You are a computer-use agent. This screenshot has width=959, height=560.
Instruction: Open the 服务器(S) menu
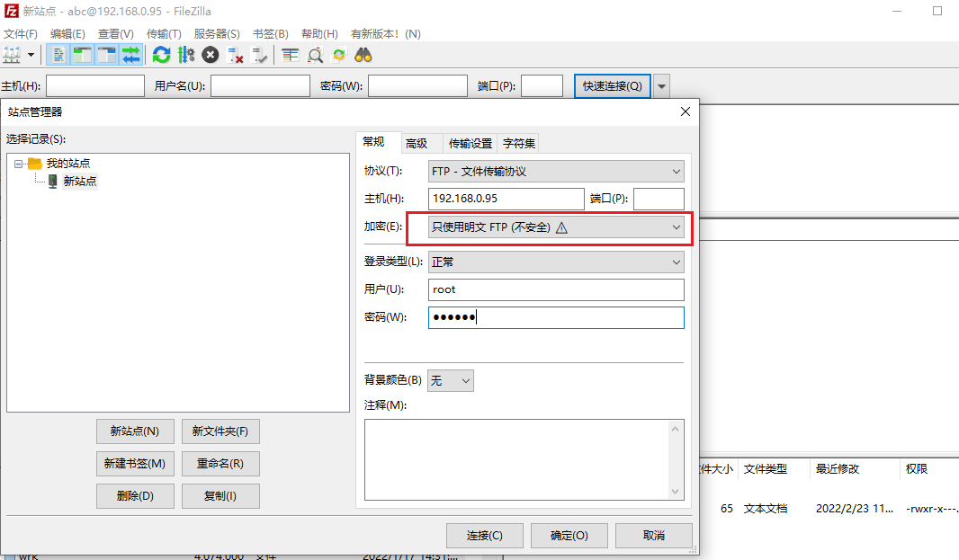(217, 33)
